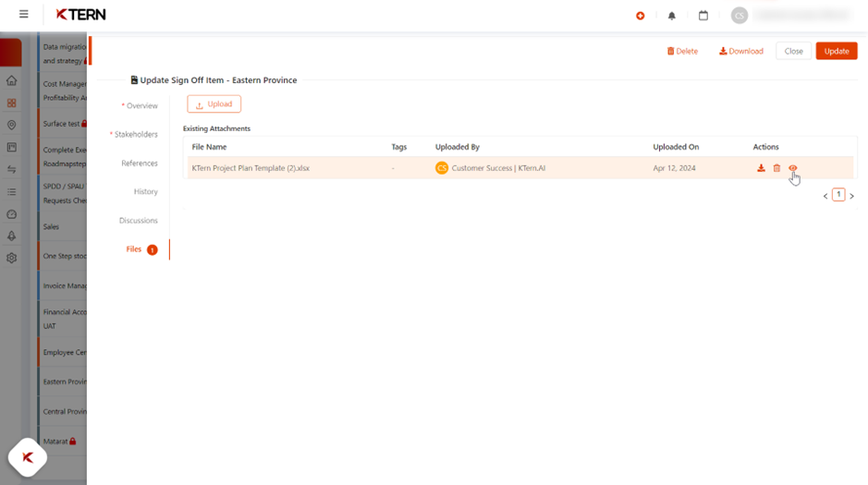Delete the attachment using row trash icon

pyautogui.click(x=776, y=168)
